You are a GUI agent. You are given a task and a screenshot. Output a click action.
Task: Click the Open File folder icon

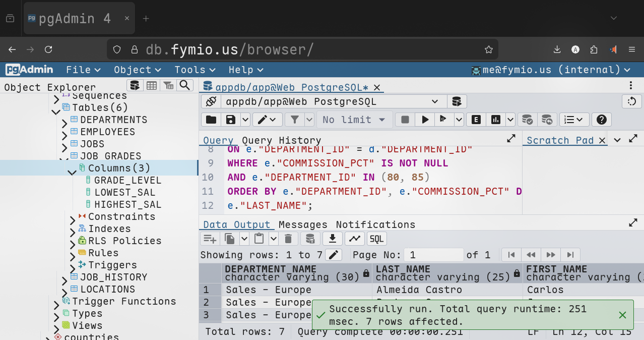pyautogui.click(x=211, y=120)
